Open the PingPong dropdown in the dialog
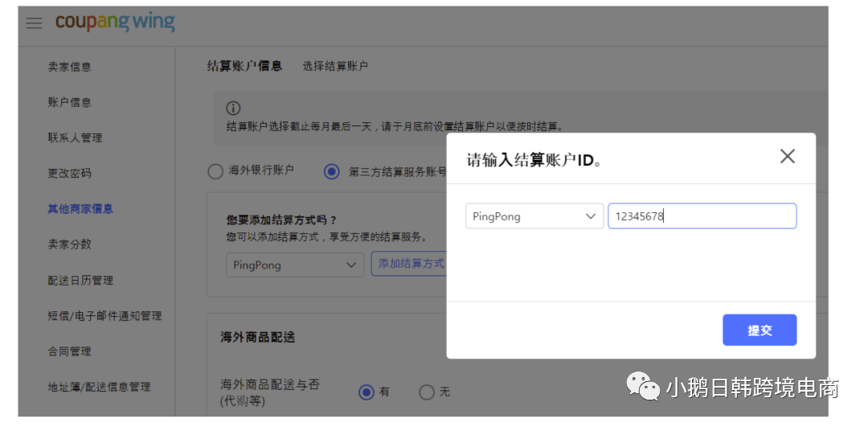This screenshot has height=427, width=868. tap(534, 216)
